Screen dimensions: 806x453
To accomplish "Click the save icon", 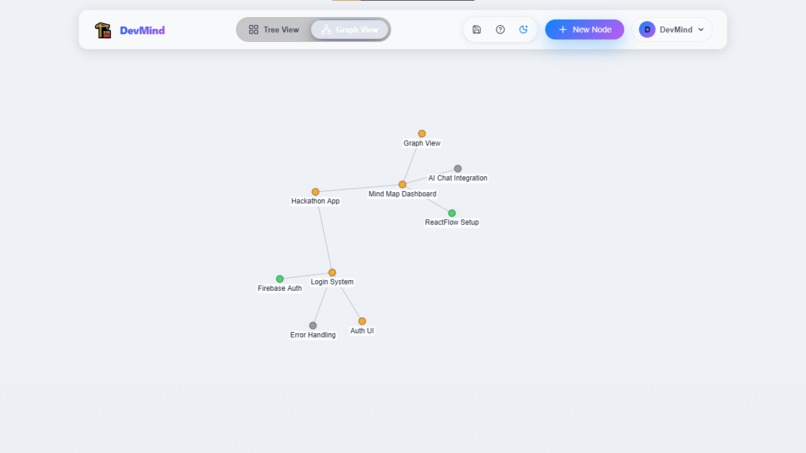I will pyautogui.click(x=477, y=30).
